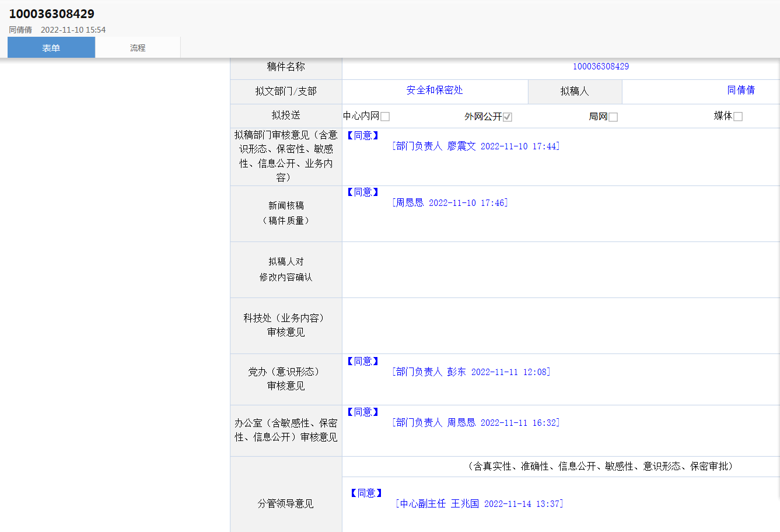Select the 同倩倩 drafter name in 拟稿人 field

coord(741,90)
